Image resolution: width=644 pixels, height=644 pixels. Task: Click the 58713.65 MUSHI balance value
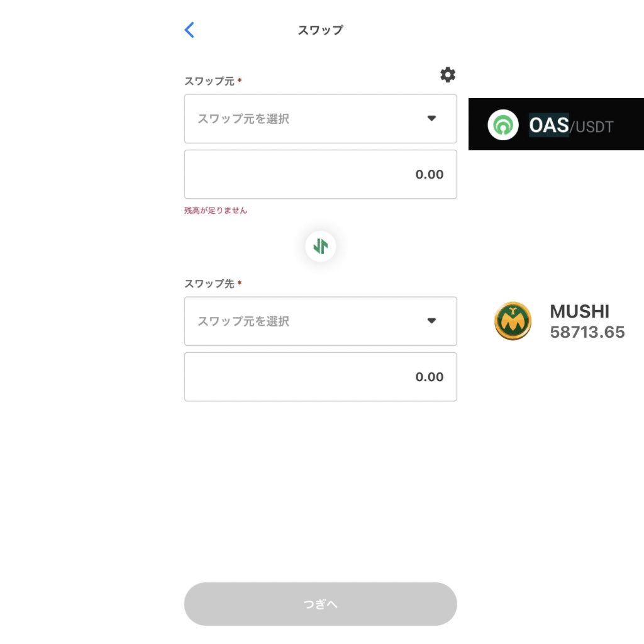[587, 332]
